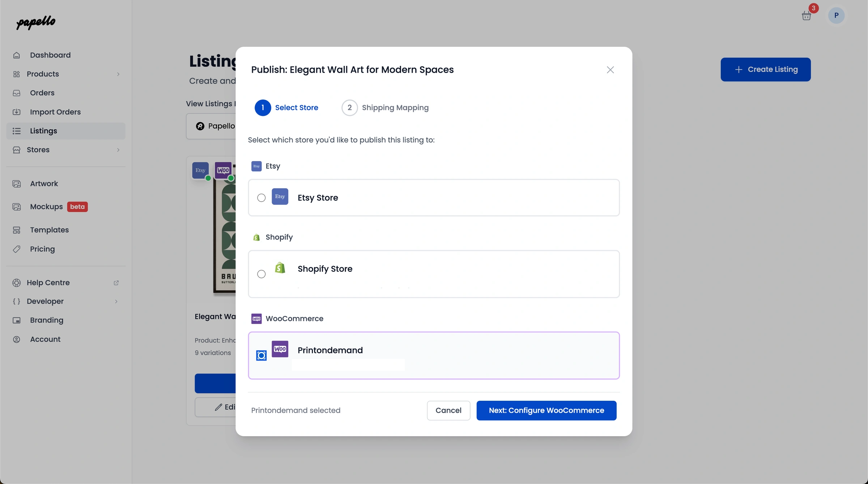Deselect the Printondemand radio button

point(261,355)
